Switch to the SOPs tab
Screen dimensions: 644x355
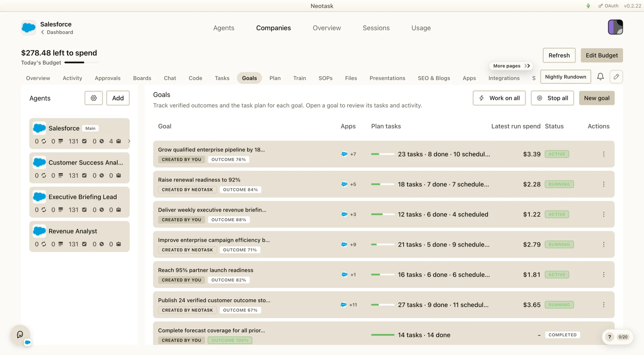coord(325,78)
